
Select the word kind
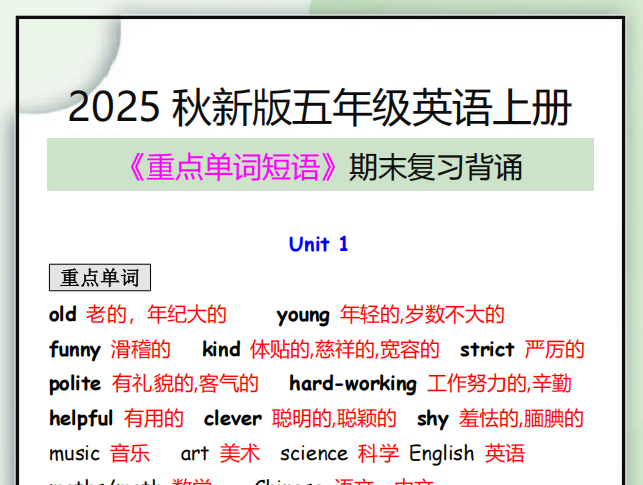[221, 350]
